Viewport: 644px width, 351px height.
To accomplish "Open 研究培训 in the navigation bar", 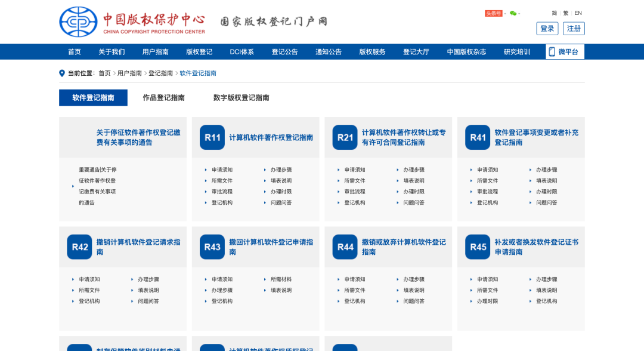I will tap(517, 52).
